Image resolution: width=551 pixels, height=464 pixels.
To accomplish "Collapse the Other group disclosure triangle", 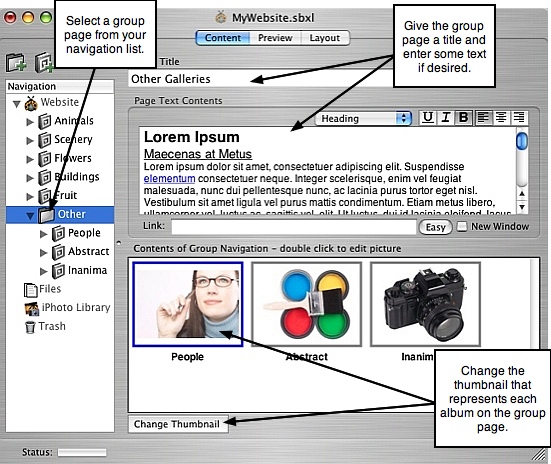I will [x=30, y=215].
